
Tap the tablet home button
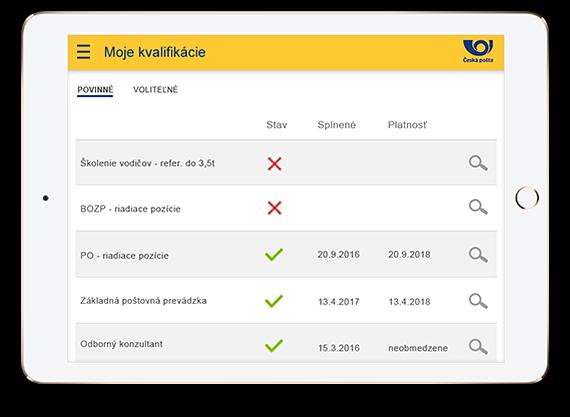point(527,198)
